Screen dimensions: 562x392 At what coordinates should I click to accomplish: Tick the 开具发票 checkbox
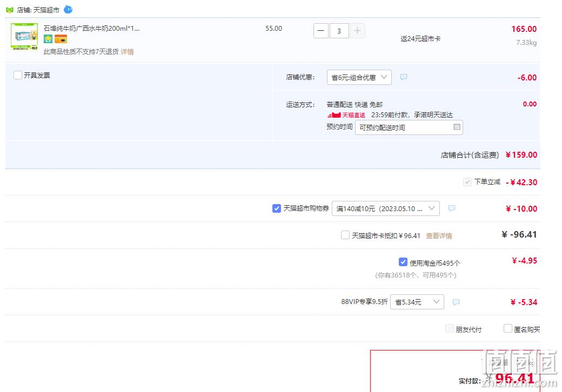[17, 75]
